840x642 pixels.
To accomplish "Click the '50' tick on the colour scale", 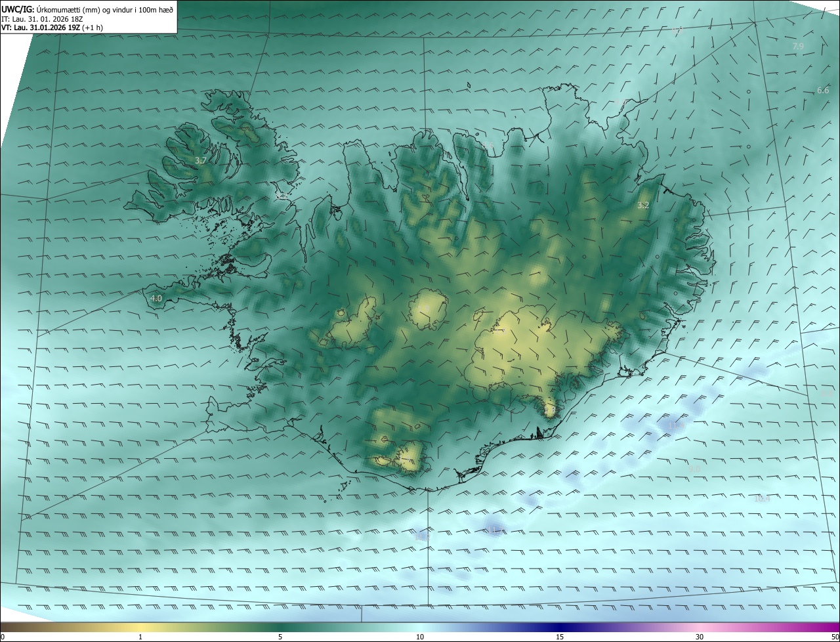I will (835, 637).
